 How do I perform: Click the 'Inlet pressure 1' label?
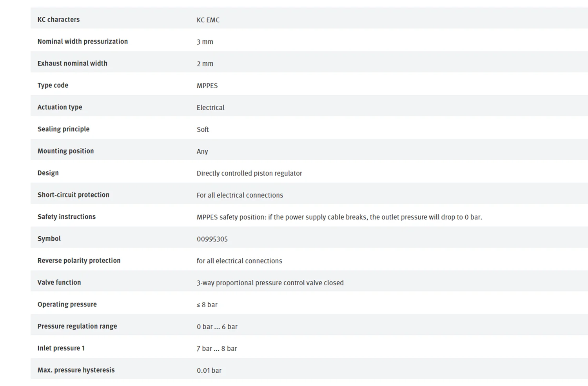click(x=61, y=348)
